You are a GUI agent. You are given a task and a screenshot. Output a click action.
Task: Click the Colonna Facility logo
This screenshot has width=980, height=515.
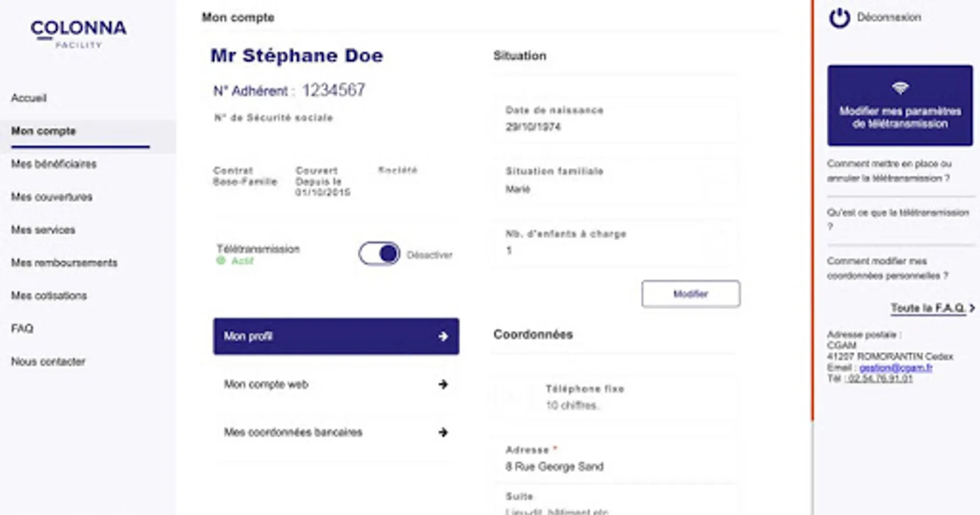click(78, 33)
